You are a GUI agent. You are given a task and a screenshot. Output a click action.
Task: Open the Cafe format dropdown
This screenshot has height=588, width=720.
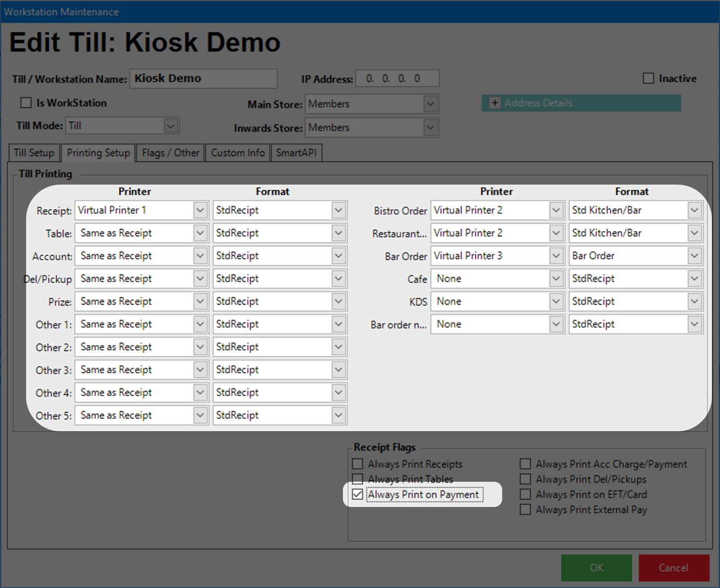point(694,279)
